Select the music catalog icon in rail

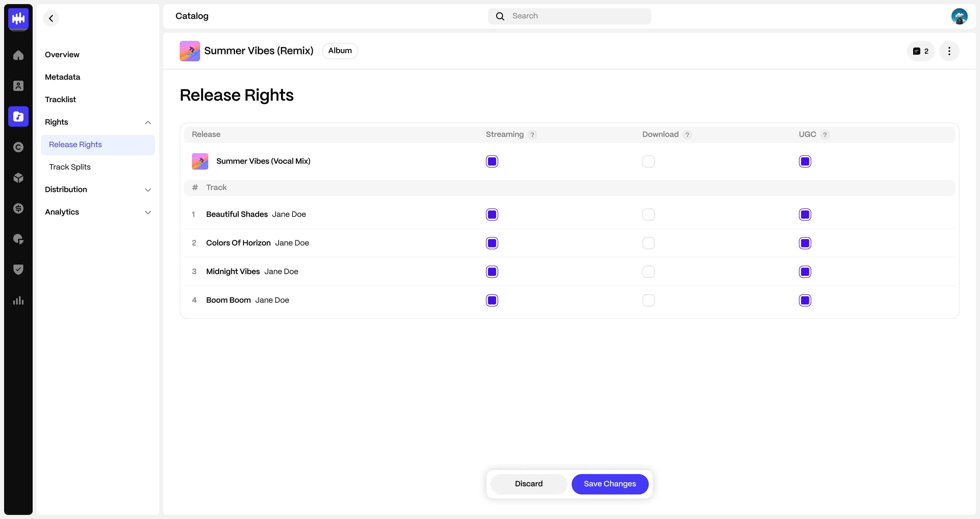point(18,116)
